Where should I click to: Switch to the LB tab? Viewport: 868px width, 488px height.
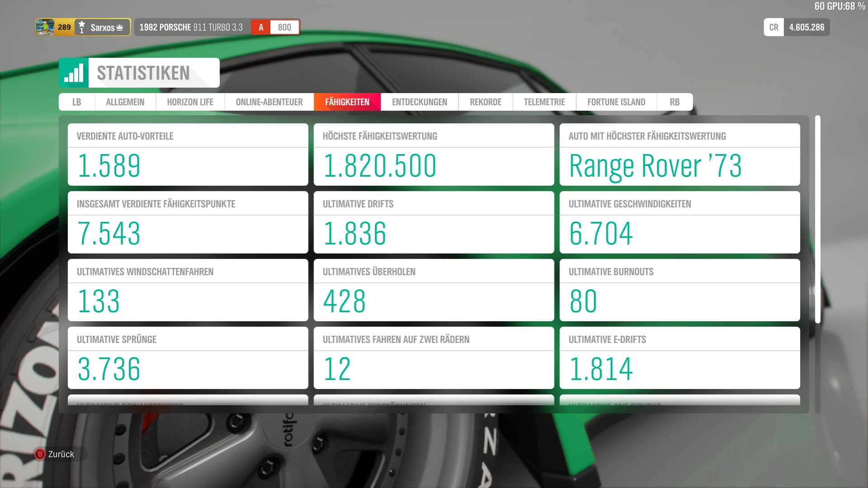point(77,102)
